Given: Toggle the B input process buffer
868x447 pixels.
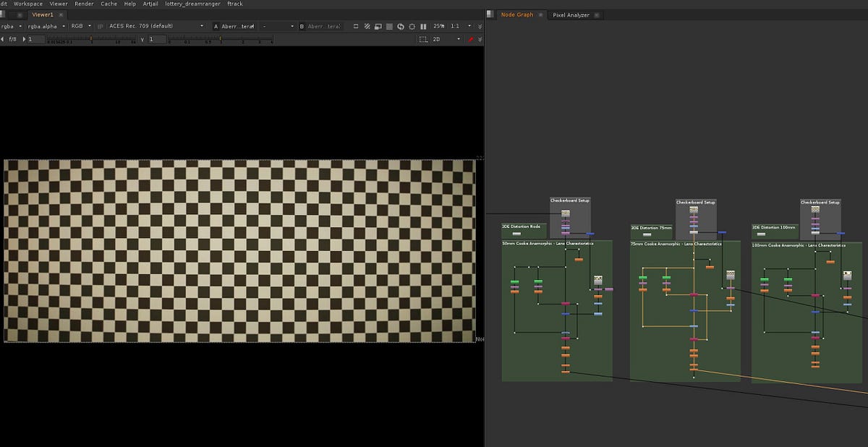Looking at the screenshot, I should [302, 26].
